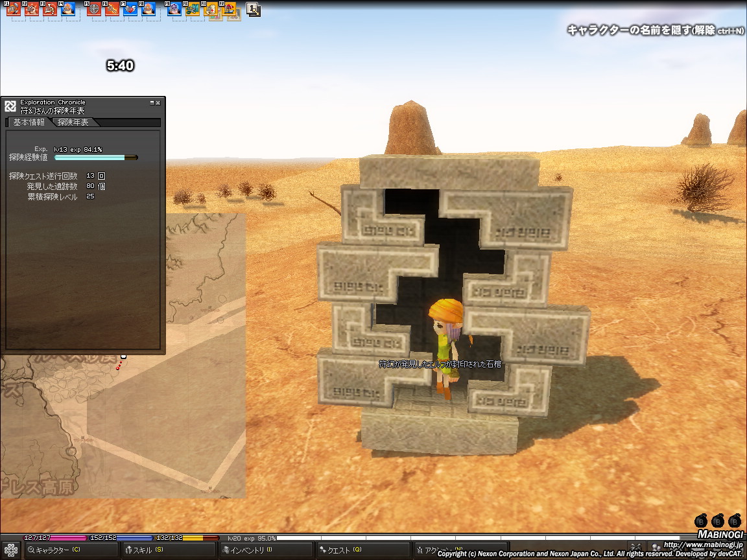The image size is (747, 560).
Task: Use the F5 round shield skill icon
Action: pos(94,9)
